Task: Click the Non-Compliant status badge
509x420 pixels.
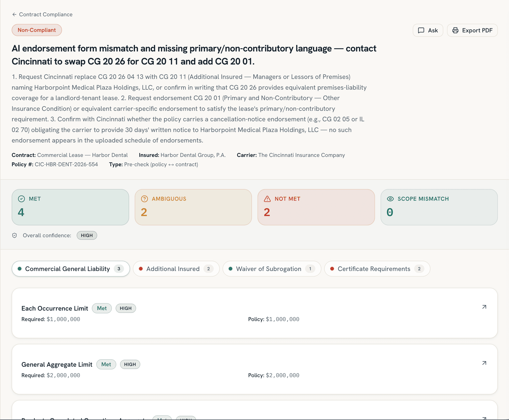Action: (x=37, y=30)
